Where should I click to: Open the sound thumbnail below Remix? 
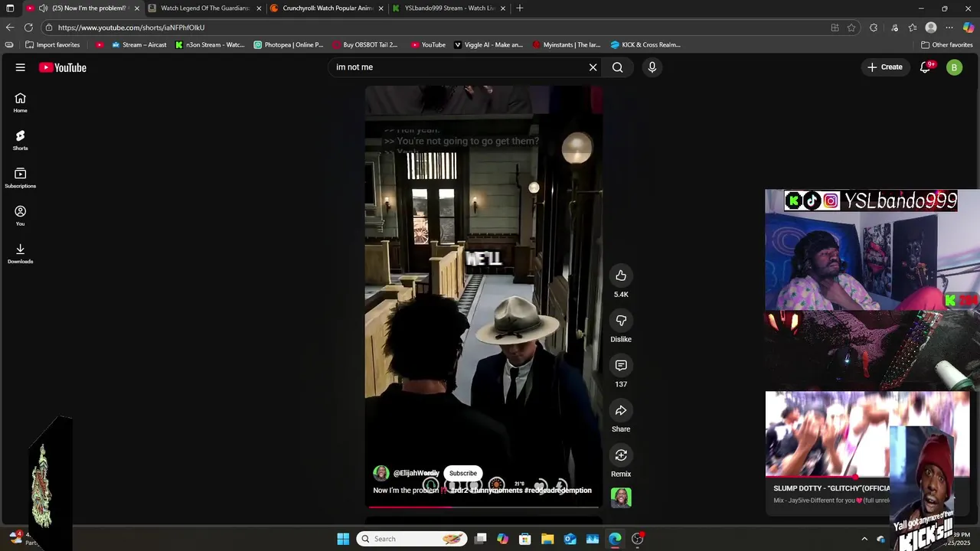coord(621,497)
